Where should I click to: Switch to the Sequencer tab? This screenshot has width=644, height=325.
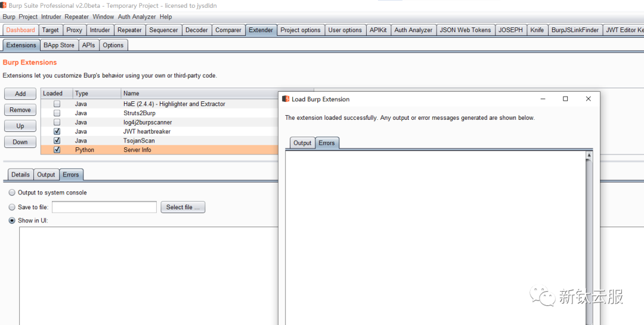coord(163,30)
